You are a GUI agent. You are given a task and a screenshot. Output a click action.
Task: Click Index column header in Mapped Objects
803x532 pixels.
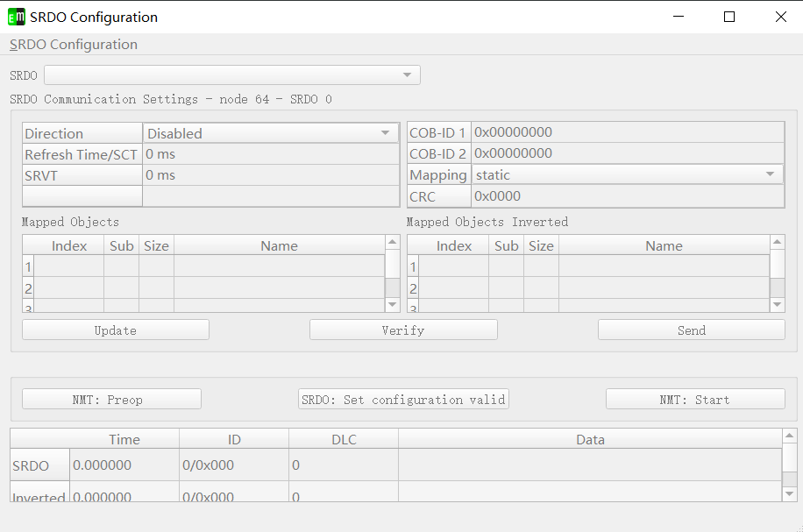(69, 245)
